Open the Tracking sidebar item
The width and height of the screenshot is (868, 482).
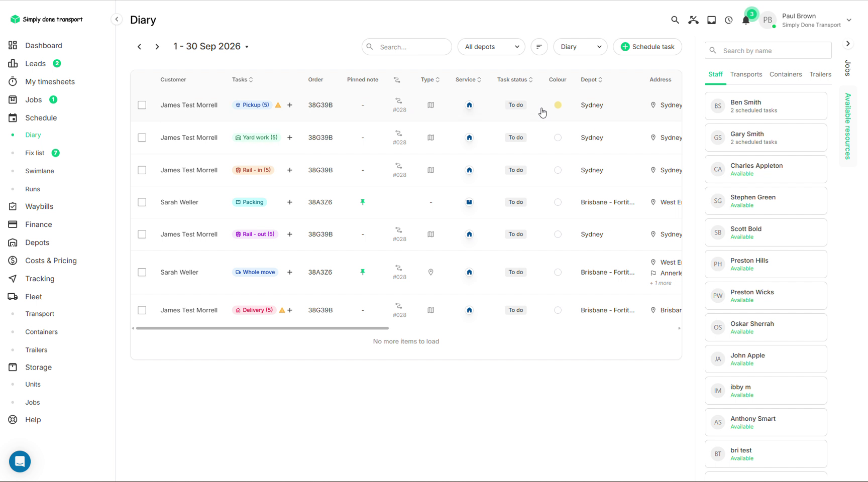40,279
